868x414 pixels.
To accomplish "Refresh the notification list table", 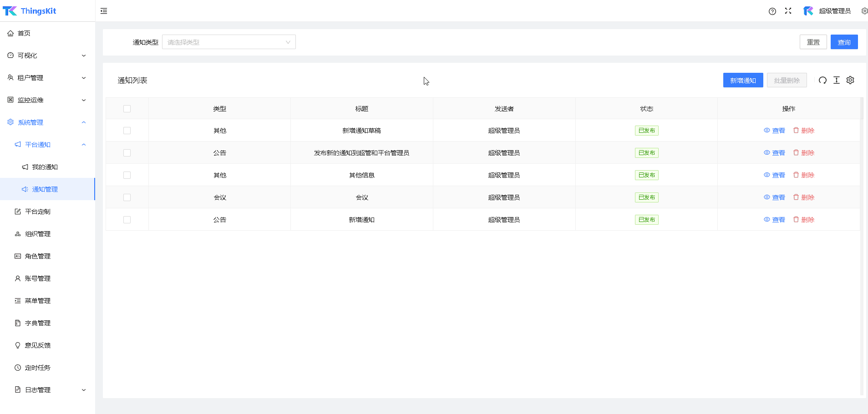I will click(x=822, y=81).
